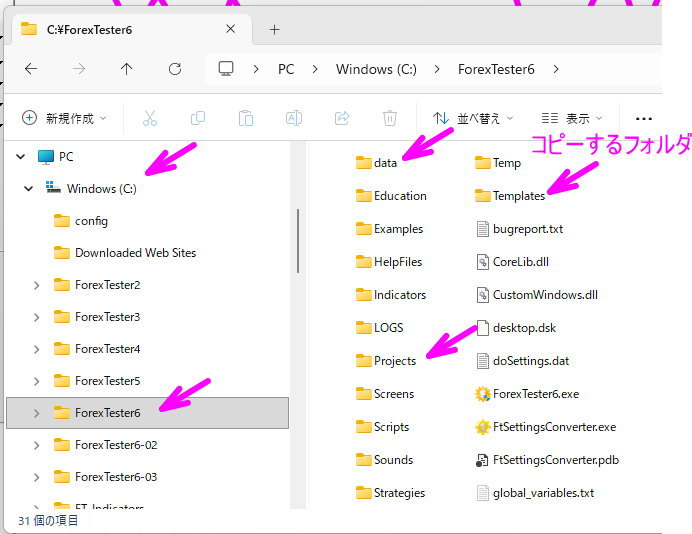
Task: Select config folder in tree
Action: 81,221
